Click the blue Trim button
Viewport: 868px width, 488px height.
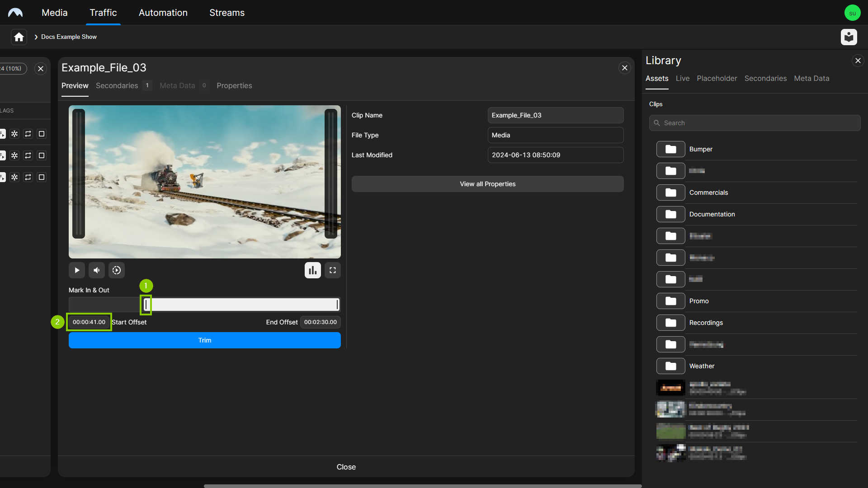(204, 340)
